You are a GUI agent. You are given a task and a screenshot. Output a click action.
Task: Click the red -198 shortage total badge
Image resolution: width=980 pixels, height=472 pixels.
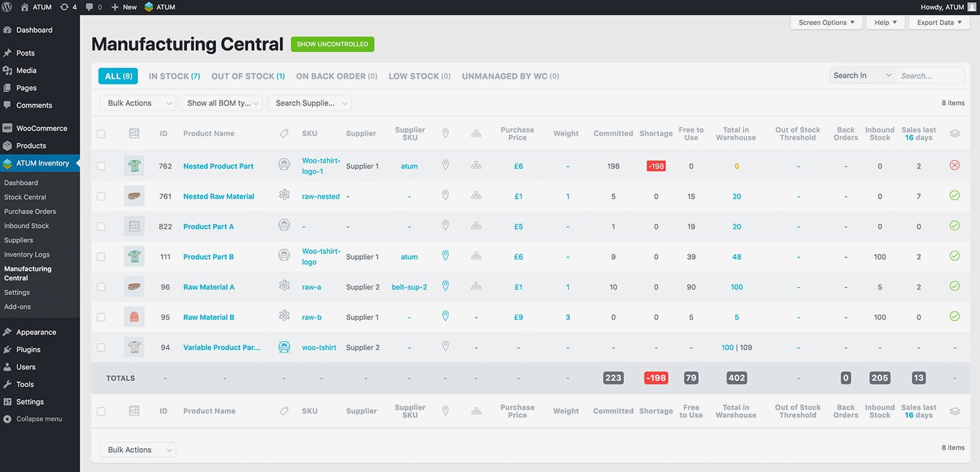click(x=656, y=378)
